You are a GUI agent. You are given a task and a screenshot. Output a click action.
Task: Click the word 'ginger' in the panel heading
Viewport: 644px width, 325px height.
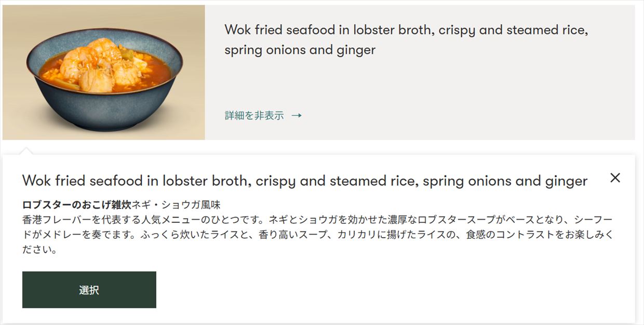tap(565, 181)
